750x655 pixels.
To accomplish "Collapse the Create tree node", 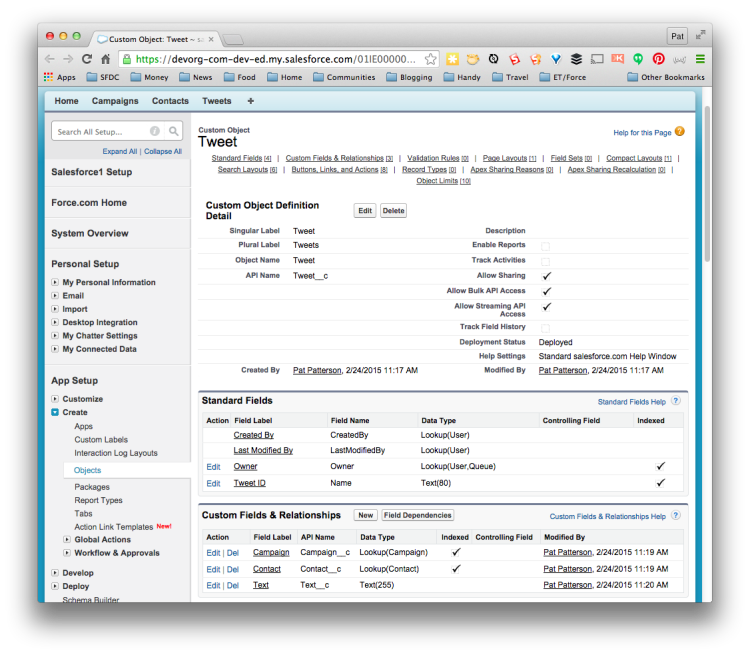I will coord(55,412).
